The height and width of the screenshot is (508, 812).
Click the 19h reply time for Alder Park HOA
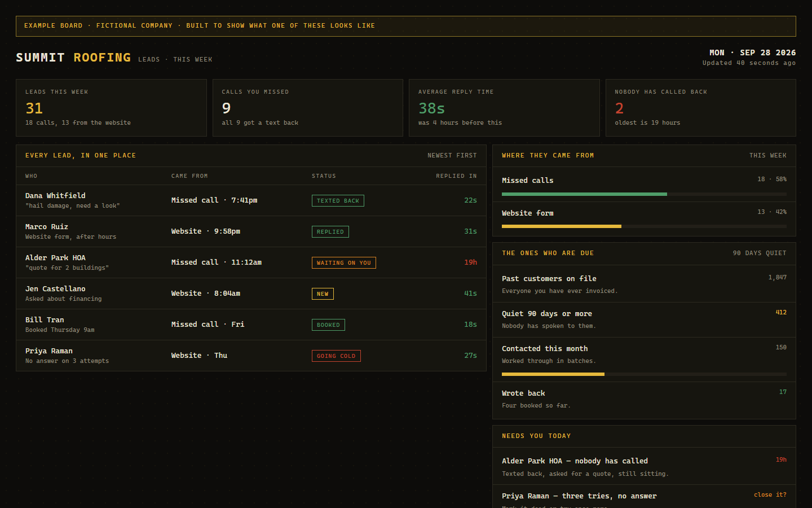[470, 262]
